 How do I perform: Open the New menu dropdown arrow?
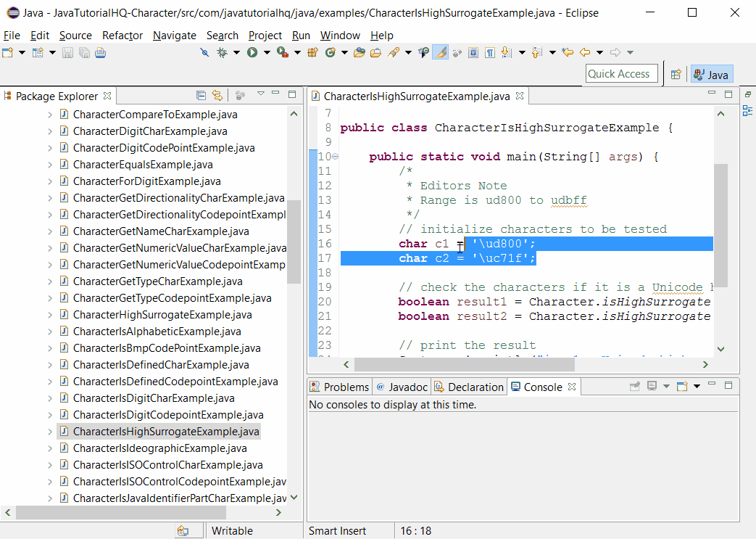(20, 52)
